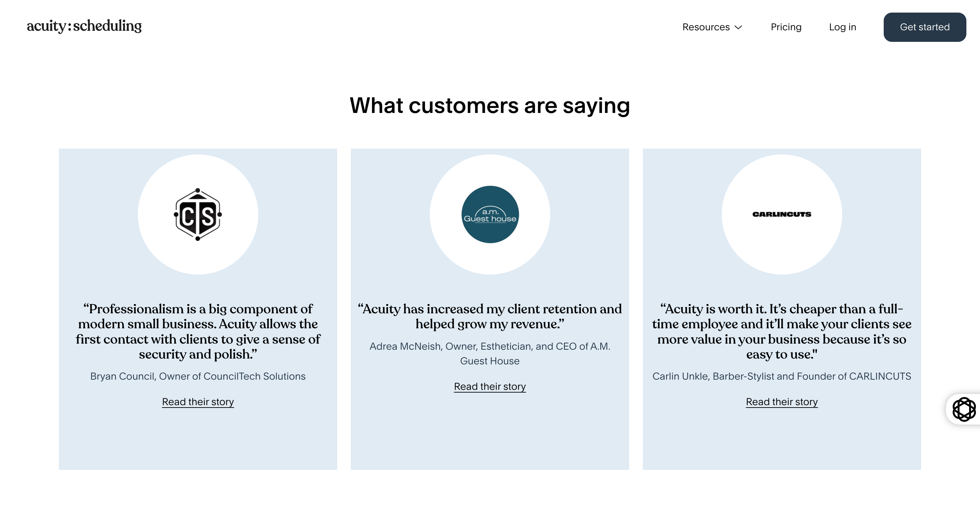Click the CouncilTech Solutions CTS logo
Image resolution: width=980 pixels, height=513 pixels.
(x=198, y=214)
